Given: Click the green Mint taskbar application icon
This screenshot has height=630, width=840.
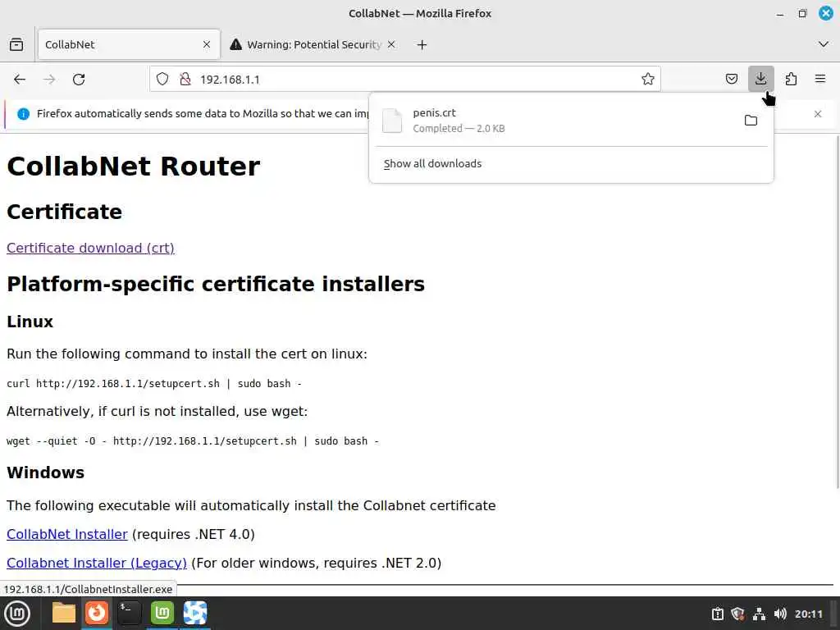Looking at the screenshot, I should (x=162, y=613).
